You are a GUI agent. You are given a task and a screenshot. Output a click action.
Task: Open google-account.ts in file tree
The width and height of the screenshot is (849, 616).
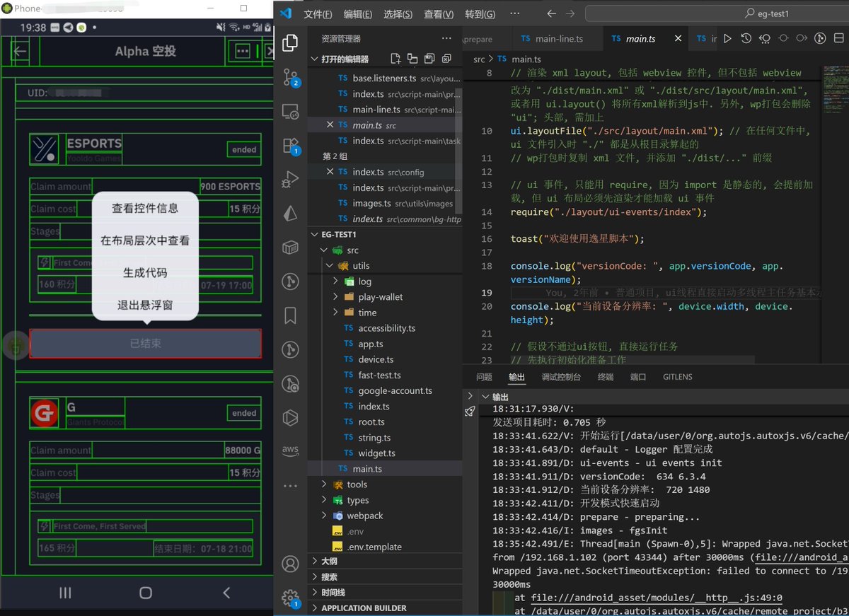click(x=395, y=390)
